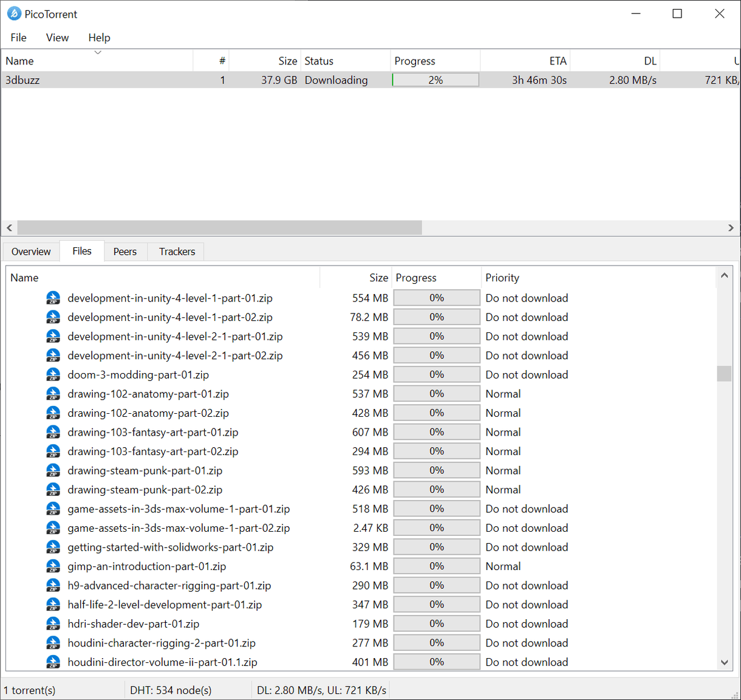Open the File menu
This screenshot has height=700, width=741.
click(19, 38)
